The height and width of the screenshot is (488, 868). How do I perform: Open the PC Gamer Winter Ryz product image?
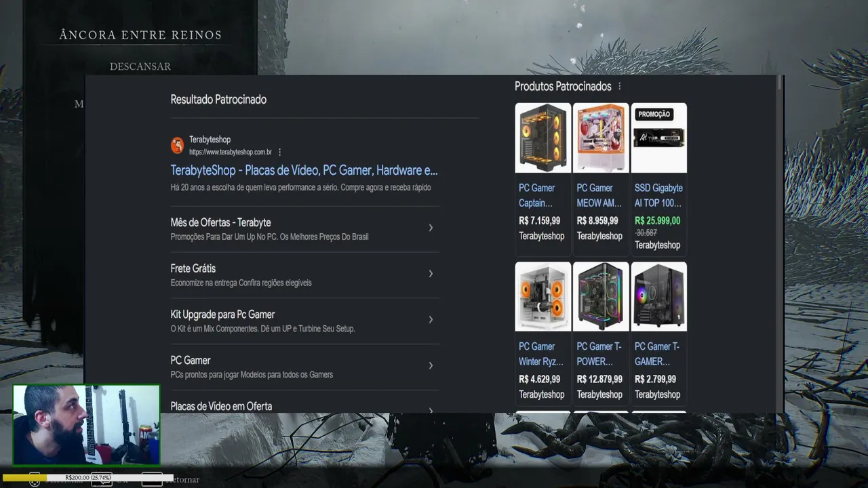point(542,296)
